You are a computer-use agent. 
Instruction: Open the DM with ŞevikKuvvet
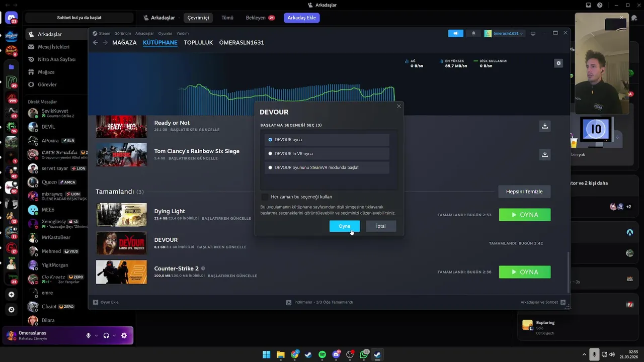(56, 113)
